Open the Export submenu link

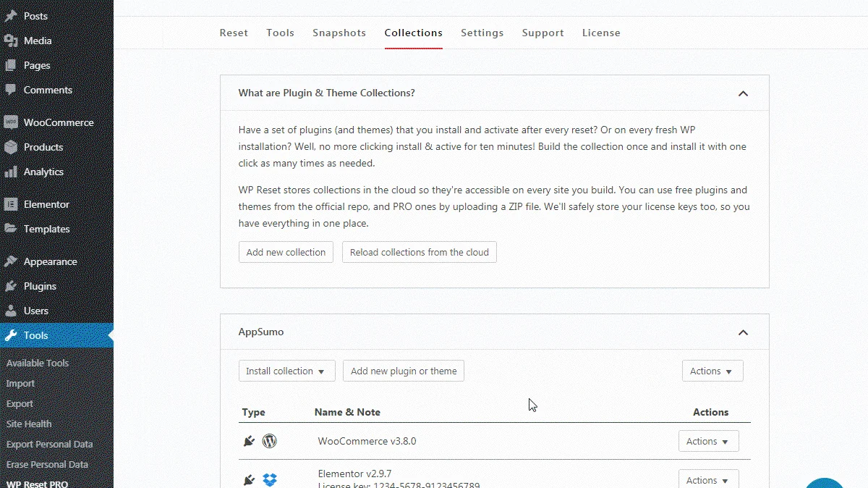[x=20, y=403]
